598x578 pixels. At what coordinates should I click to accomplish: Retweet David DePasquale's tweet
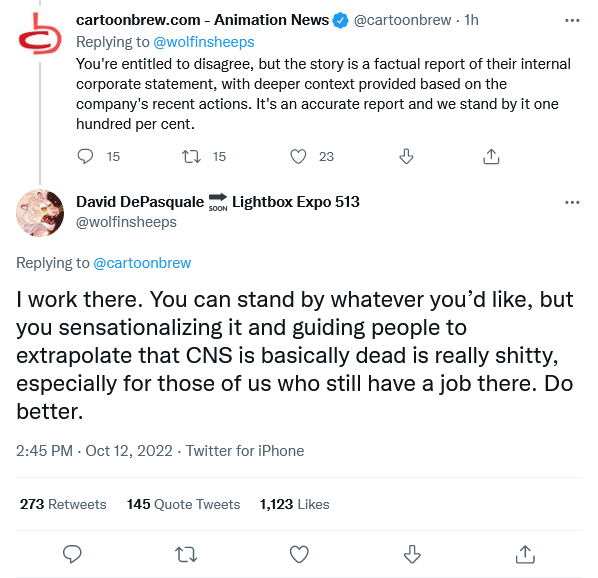point(186,554)
